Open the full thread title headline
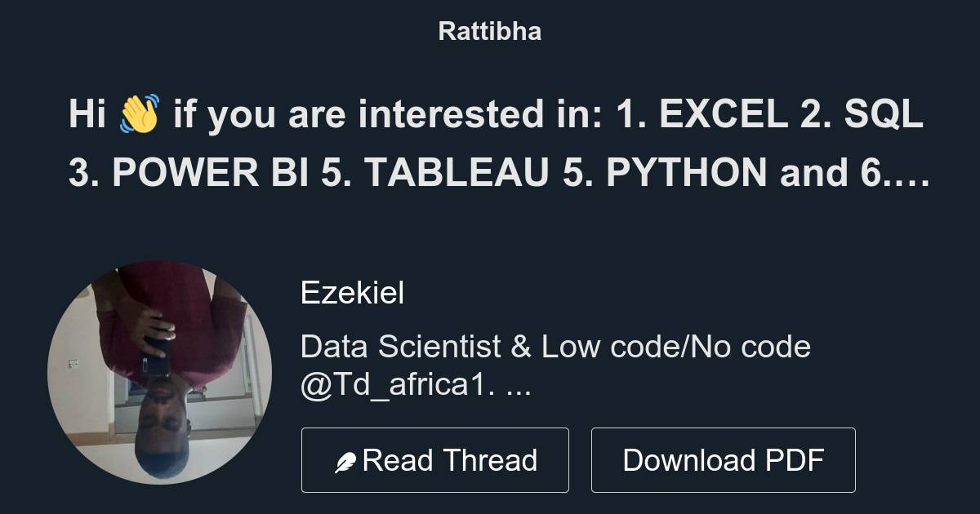 490,143
